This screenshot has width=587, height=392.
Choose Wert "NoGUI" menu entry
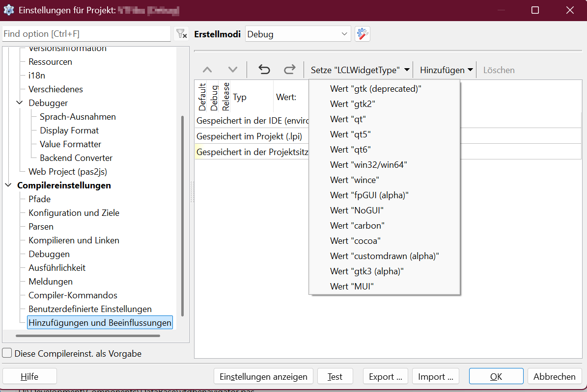click(x=385, y=210)
